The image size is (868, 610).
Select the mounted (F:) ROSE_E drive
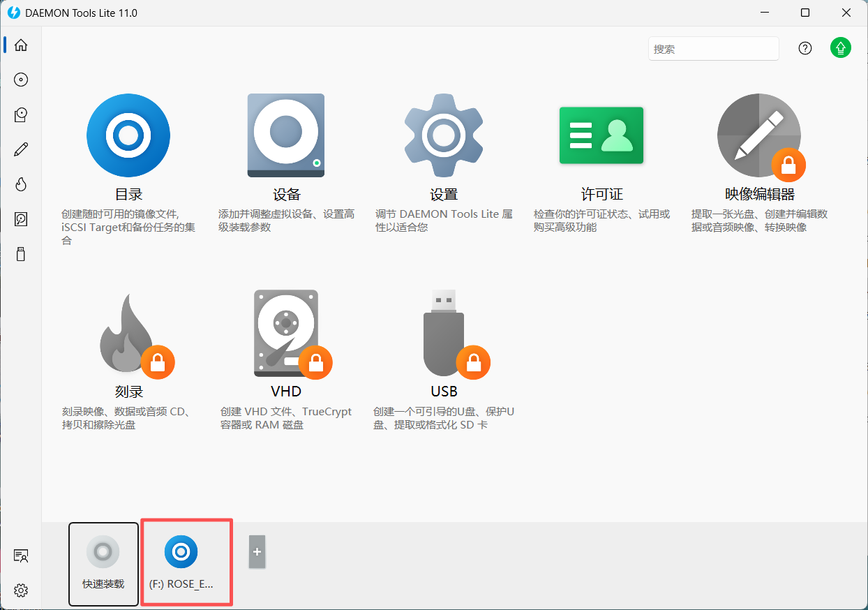pos(186,562)
